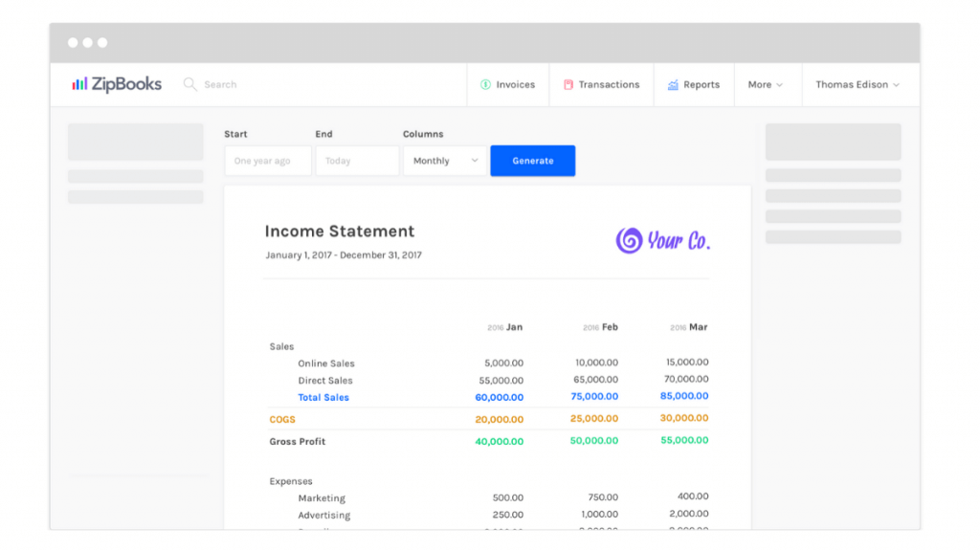Click the Online Sales row label
980x551 pixels.
tap(326, 363)
